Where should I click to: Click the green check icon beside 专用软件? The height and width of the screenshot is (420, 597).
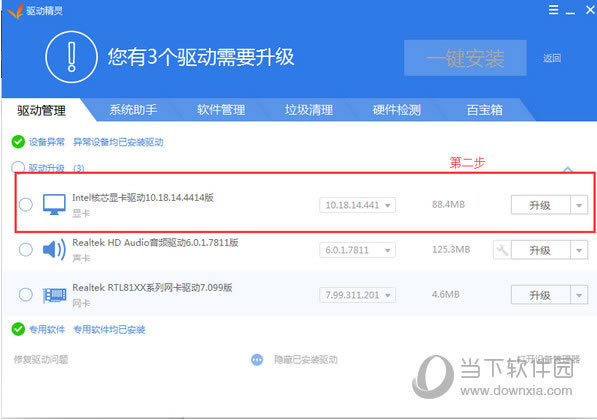(18, 329)
